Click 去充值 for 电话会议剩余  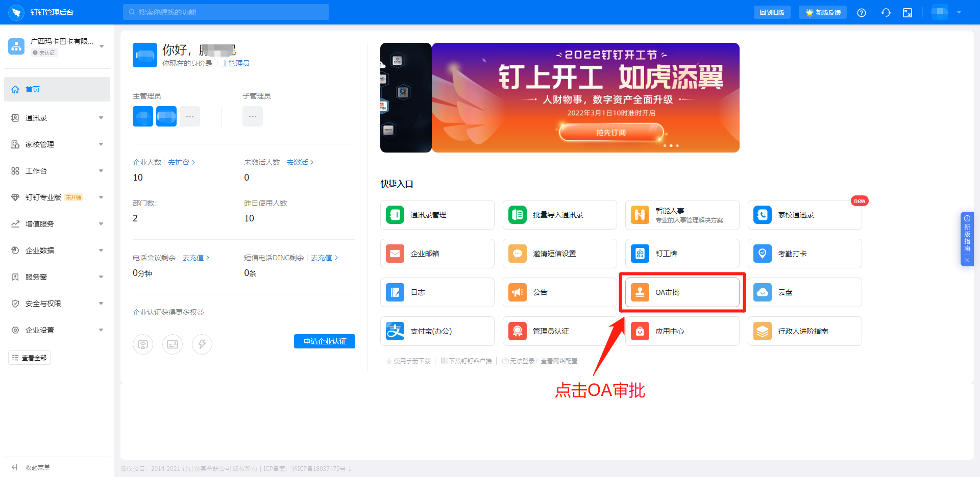click(195, 258)
